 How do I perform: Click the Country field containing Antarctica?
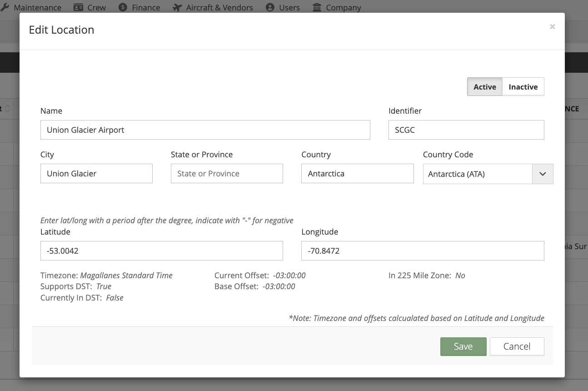click(357, 174)
